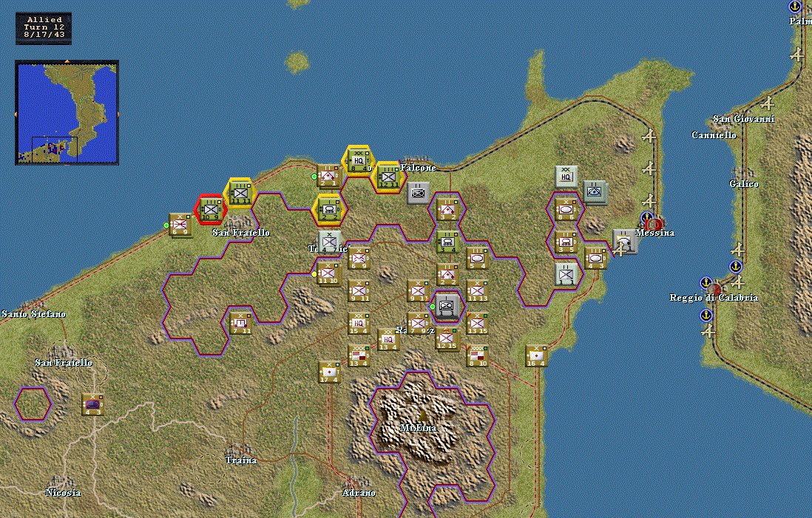Image resolution: width=812 pixels, height=518 pixels.
Task: Select the 4-3 unit north of Nicosia
Action: pyautogui.click(x=92, y=405)
